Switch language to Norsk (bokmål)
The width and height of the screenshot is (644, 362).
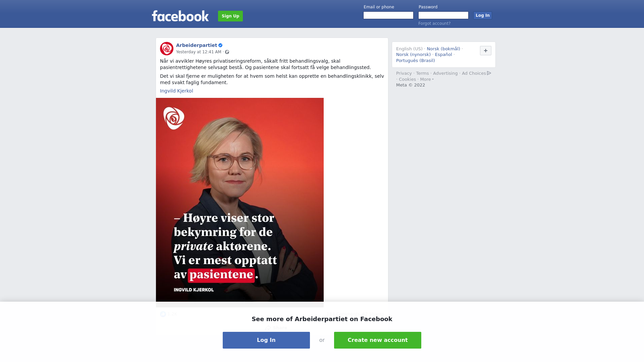tap(443, 49)
